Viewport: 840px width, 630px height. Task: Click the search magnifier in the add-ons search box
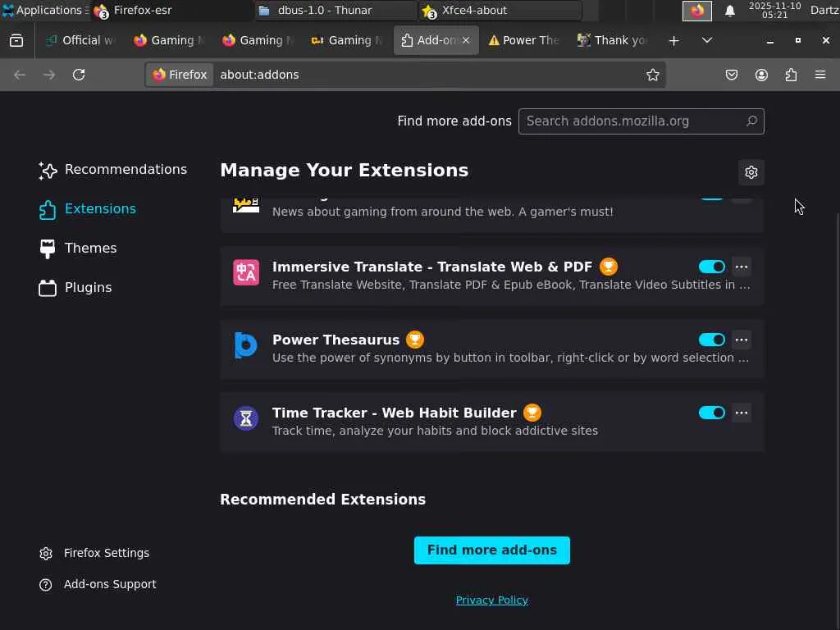coord(751,121)
